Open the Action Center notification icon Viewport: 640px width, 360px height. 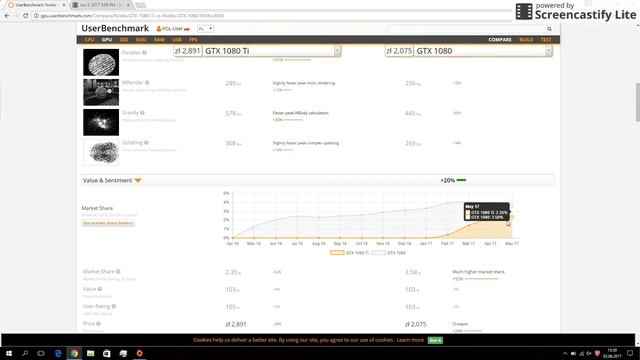[630, 353]
